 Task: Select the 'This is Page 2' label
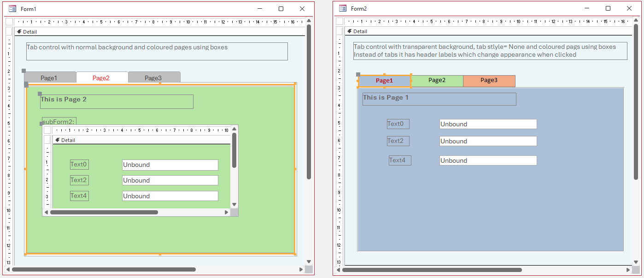pos(117,102)
